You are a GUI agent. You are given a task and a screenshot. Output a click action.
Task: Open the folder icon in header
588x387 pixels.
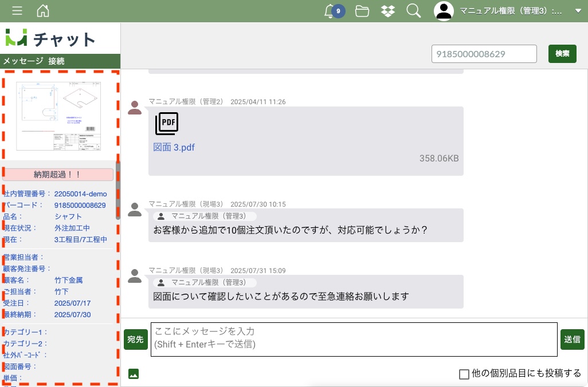pyautogui.click(x=362, y=11)
